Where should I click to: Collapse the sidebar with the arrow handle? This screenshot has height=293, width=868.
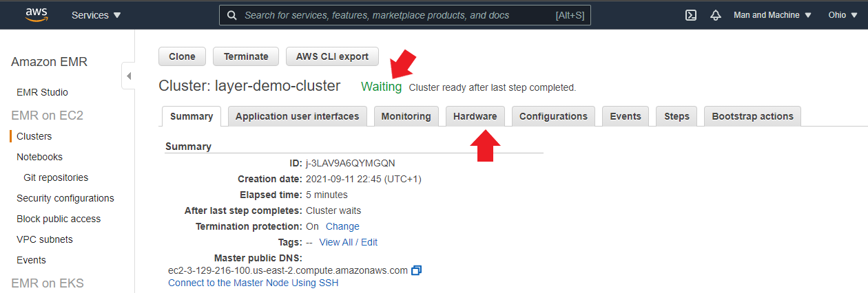coord(129,76)
